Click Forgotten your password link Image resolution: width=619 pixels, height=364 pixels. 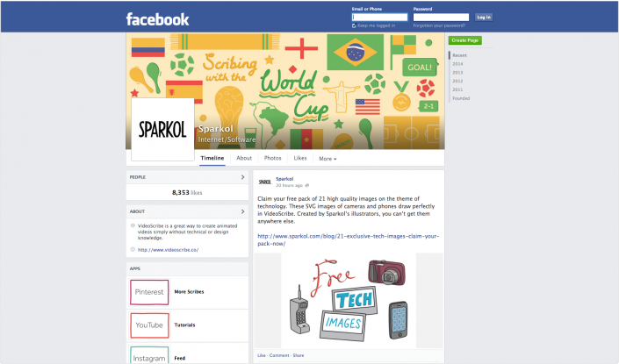[x=439, y=25]
